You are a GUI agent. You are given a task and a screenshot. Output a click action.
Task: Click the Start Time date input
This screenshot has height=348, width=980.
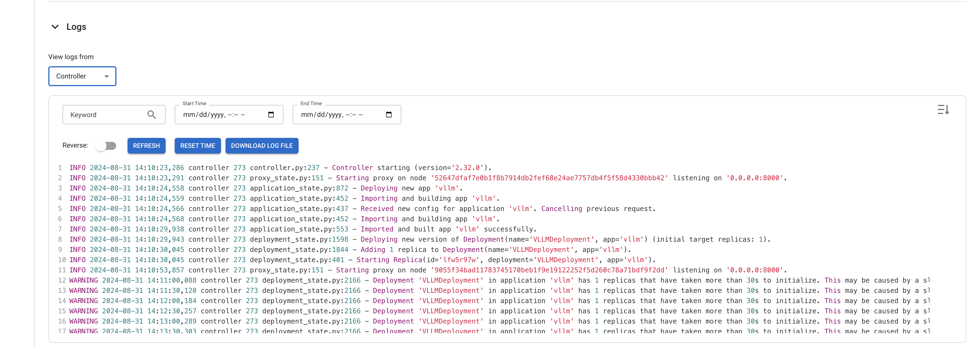221,114
